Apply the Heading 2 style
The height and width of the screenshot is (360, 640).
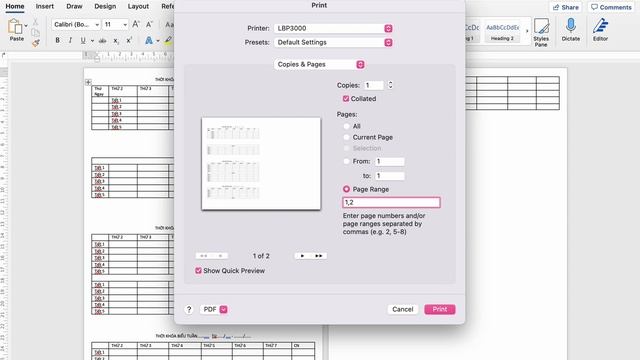coord(502,31)
